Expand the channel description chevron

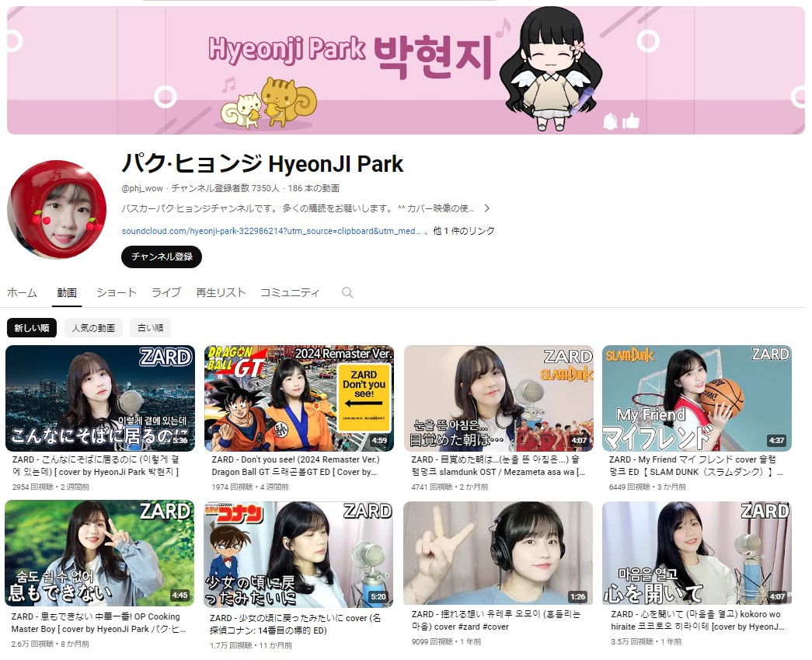click(486, 208)
